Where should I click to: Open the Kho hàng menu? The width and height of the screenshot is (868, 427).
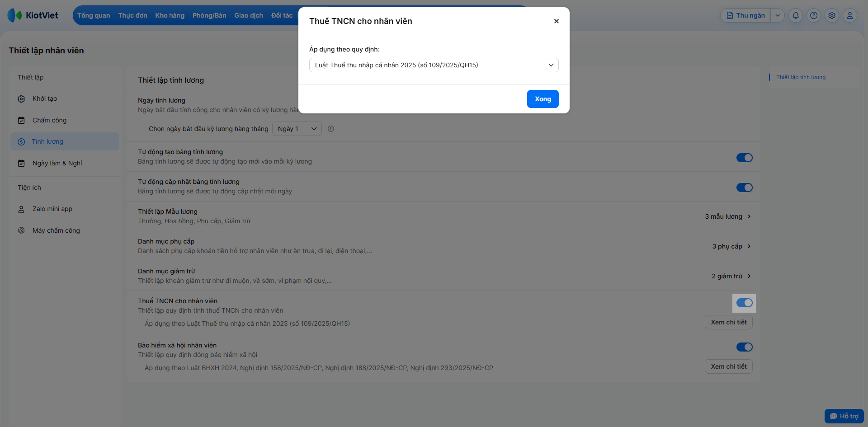170,15
